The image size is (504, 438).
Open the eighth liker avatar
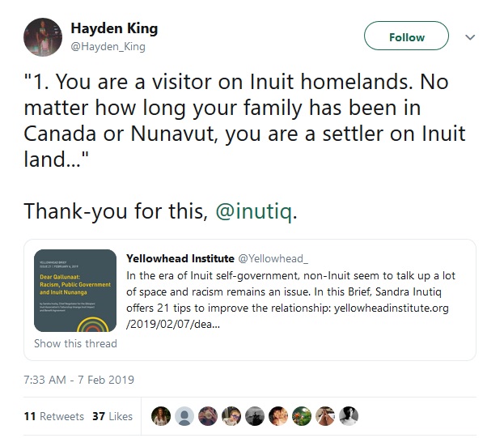click(325, 416)
